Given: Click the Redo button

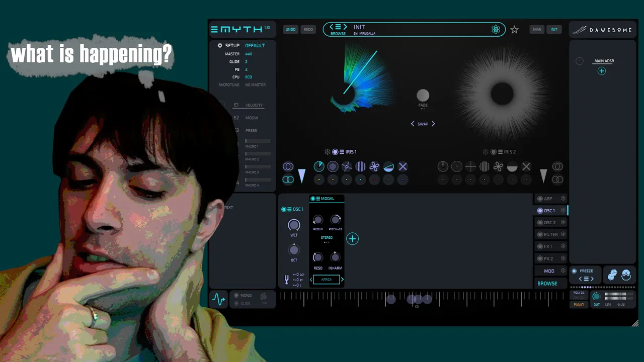Looking at the screenshot, I should coord(308,30).
